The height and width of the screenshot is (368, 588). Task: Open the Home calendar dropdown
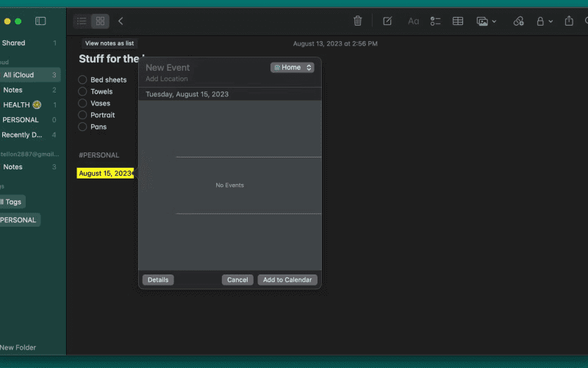click(x=292, y=68)
